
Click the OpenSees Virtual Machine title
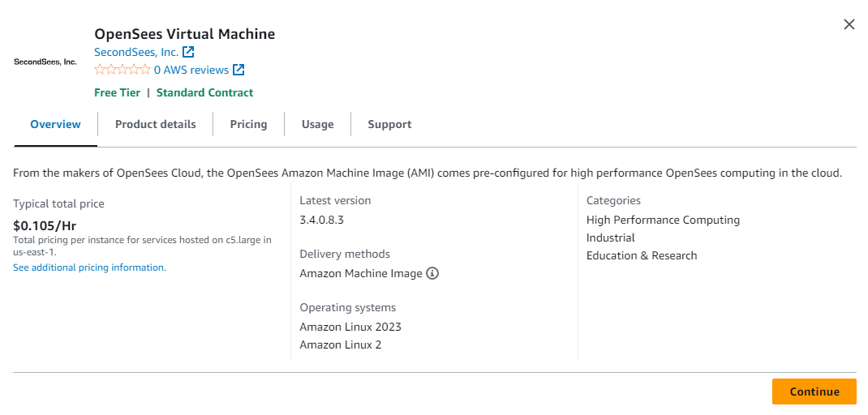click(184, 34)
